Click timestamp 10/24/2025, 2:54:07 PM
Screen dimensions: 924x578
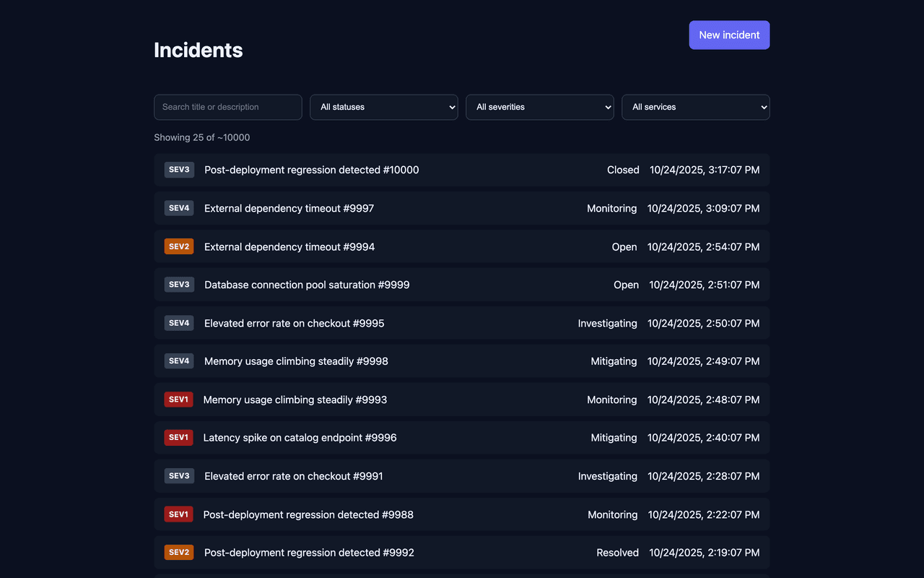(x=704, y=246)
